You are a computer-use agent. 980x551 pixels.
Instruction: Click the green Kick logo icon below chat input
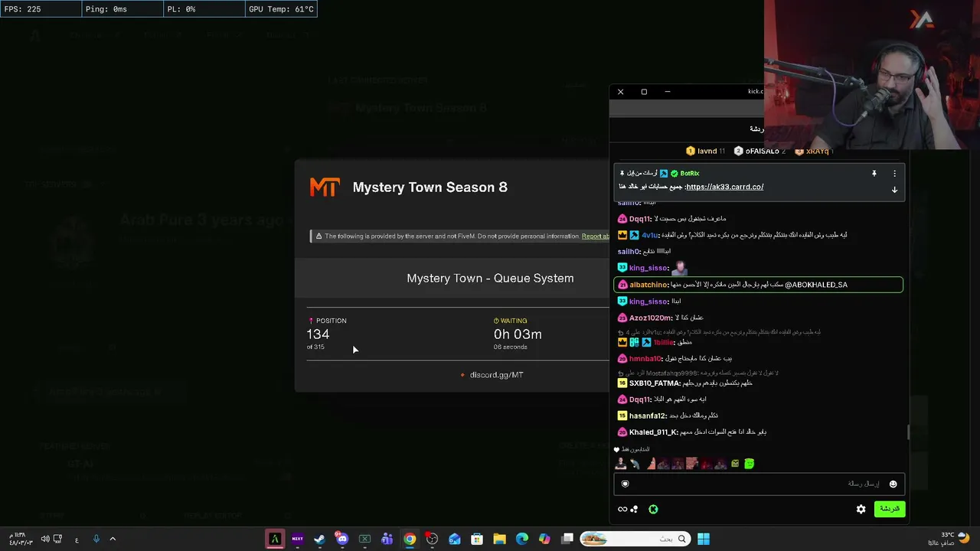coord(653,509)
